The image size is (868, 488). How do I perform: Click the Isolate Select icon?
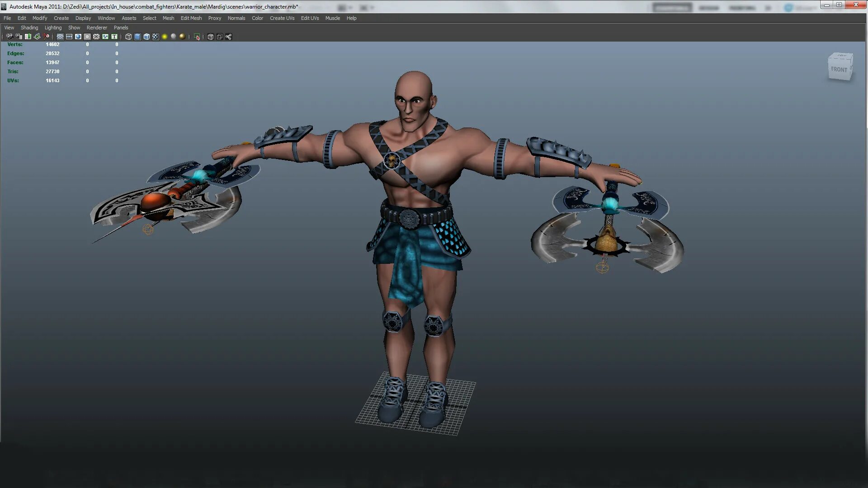point(197,37)
